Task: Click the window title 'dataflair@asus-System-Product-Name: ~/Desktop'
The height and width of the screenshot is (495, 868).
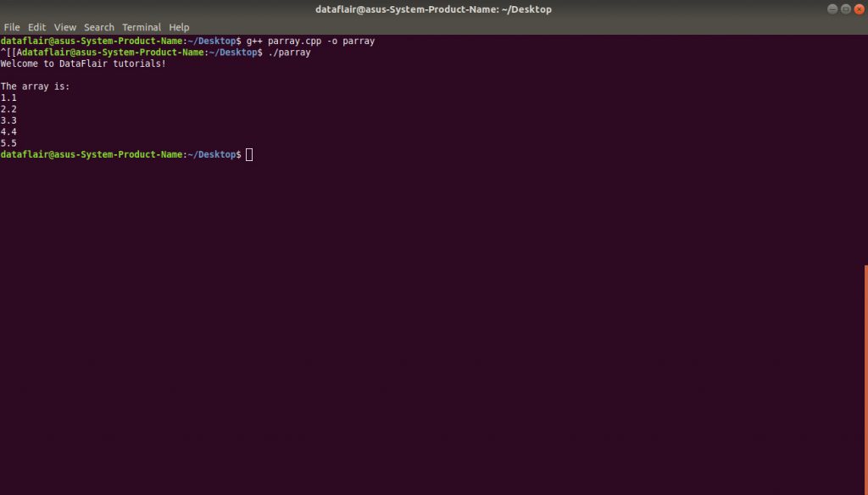Action: click(433, 9)
